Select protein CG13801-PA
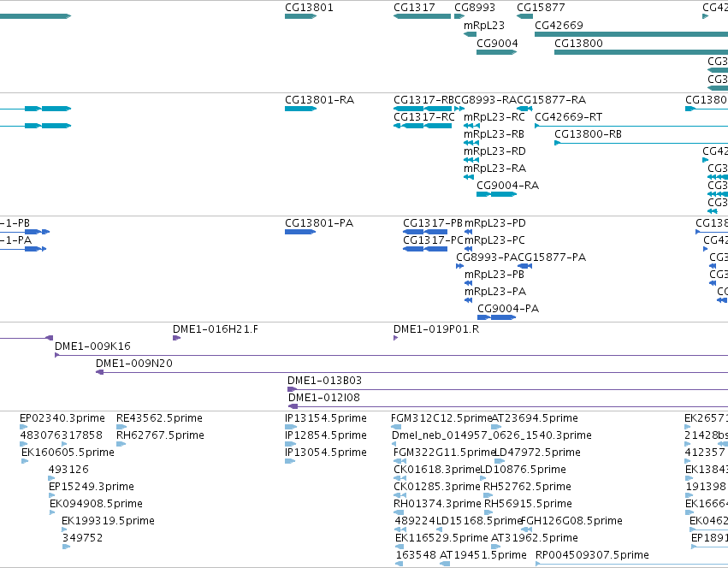The height and width of the screenshot is (568, 728). (x=300, y=232)
